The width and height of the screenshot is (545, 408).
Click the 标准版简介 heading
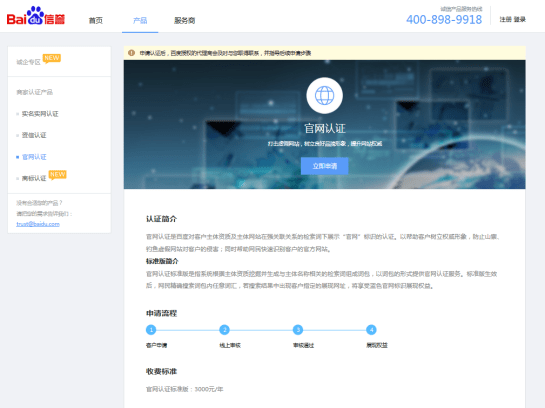(x=162, y=261)
